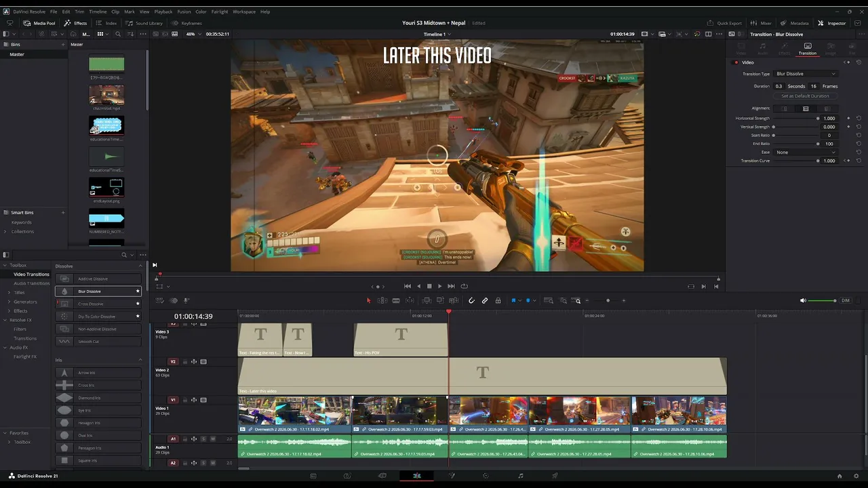
Task: Add keyframe for Vertical Strength
Action: [x=848, y=127]
